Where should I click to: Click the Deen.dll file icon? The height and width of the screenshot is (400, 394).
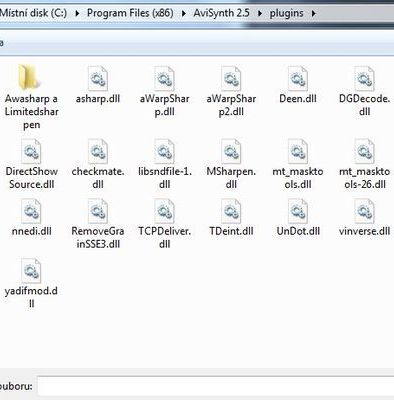298,78
